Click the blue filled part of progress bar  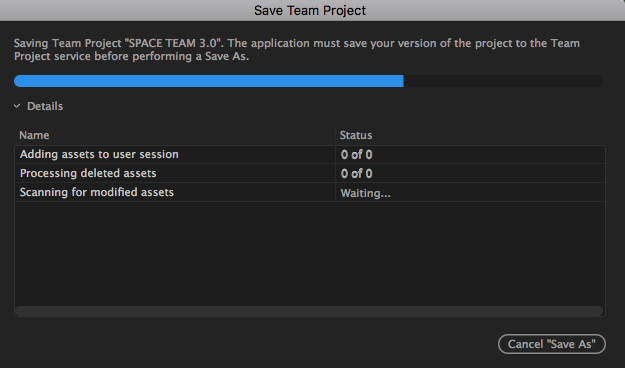pyautogui.click(x=208, y=81)
